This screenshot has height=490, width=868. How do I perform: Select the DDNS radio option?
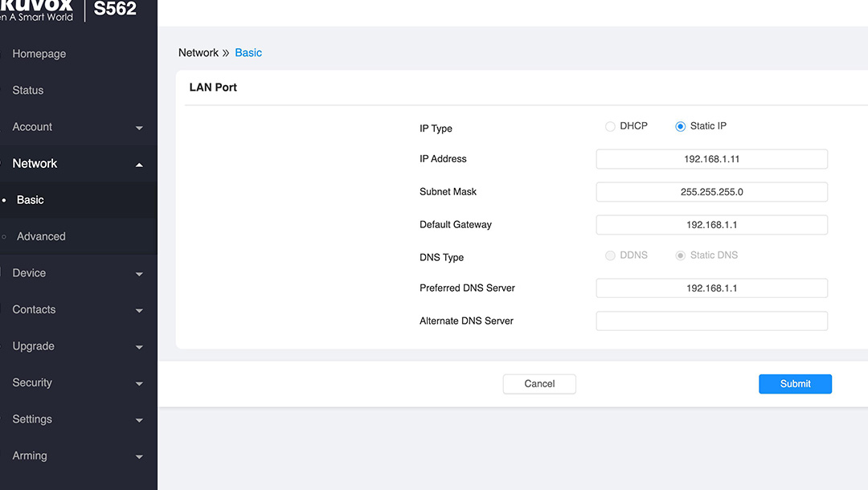click(610, 255)
